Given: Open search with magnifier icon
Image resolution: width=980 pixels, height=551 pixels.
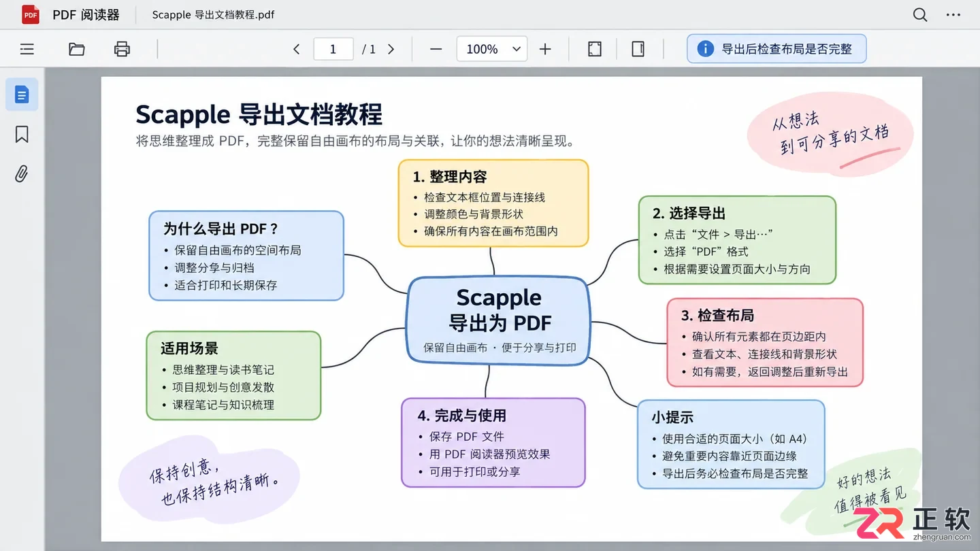Looking at the screenshot, I should 920,15.
